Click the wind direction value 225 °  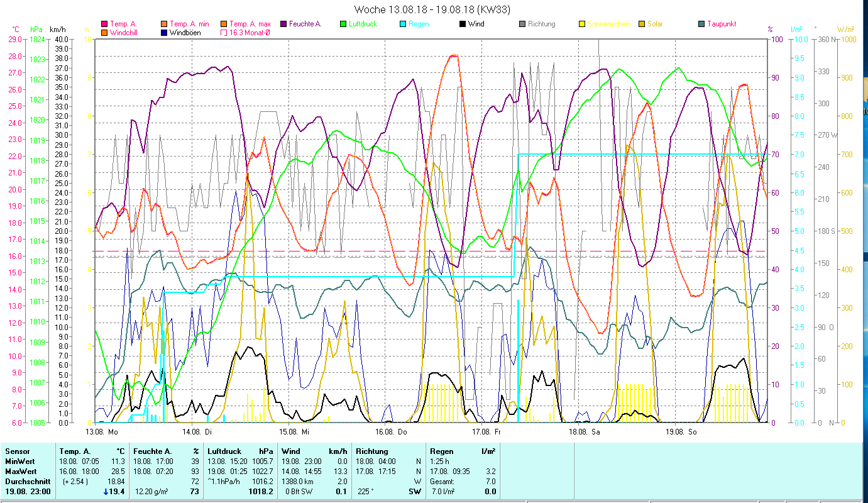(365, 492)
